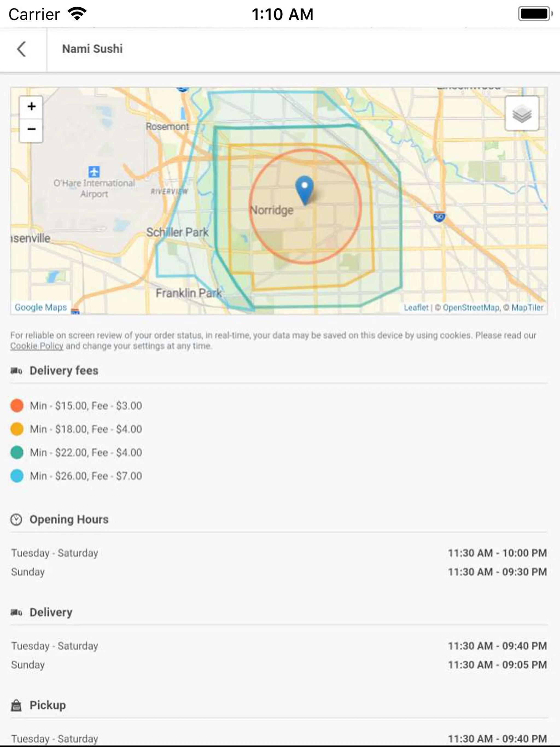Tap the battery indicator in status bar
The width and height of the screenshot is (560, 747).
click(535, 14)
